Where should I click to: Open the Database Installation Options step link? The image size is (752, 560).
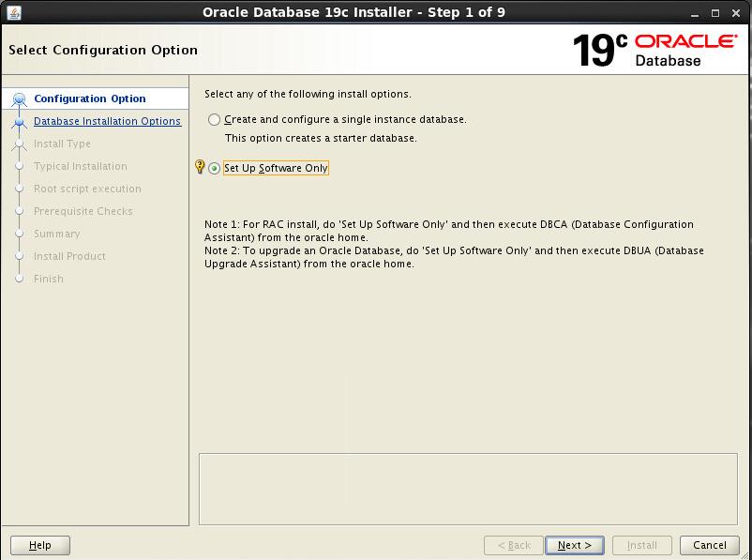107,121
